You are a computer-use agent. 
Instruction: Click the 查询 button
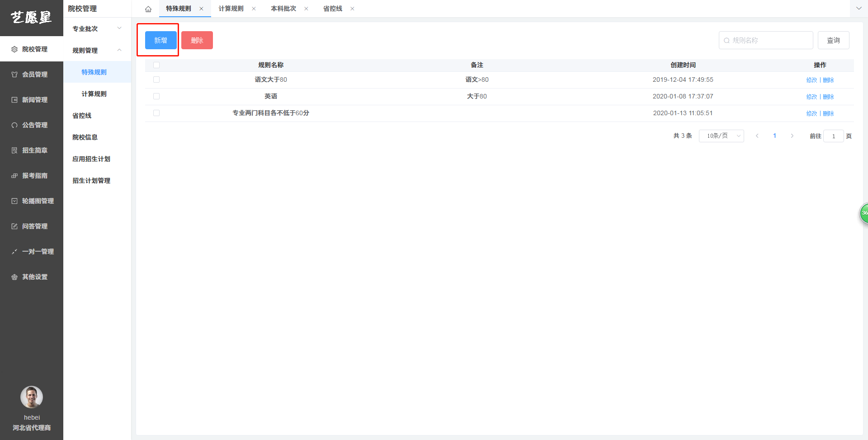[x=833, y=40]
